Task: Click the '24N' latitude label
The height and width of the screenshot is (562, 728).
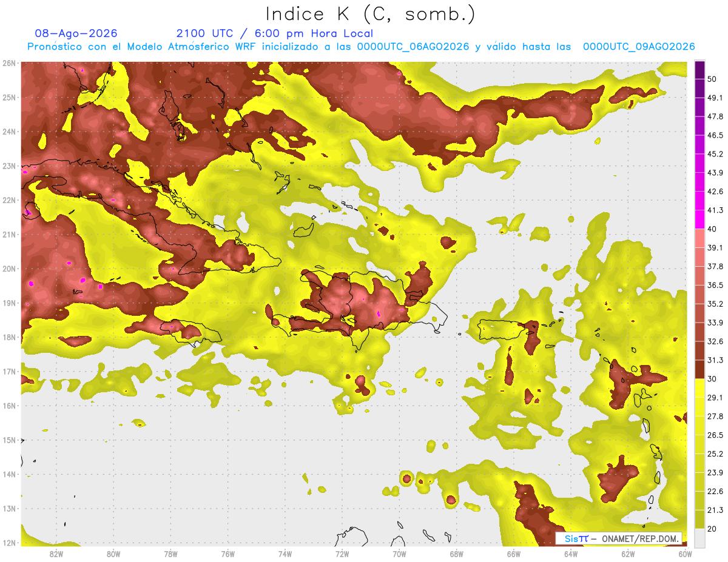Action: tap(9, 132)
